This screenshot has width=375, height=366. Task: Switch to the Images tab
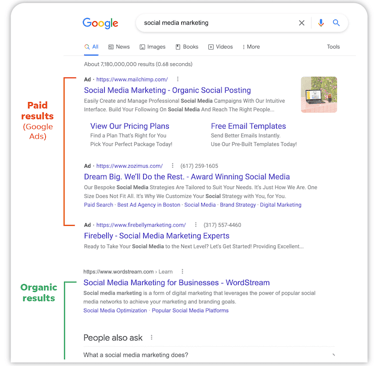152,47
